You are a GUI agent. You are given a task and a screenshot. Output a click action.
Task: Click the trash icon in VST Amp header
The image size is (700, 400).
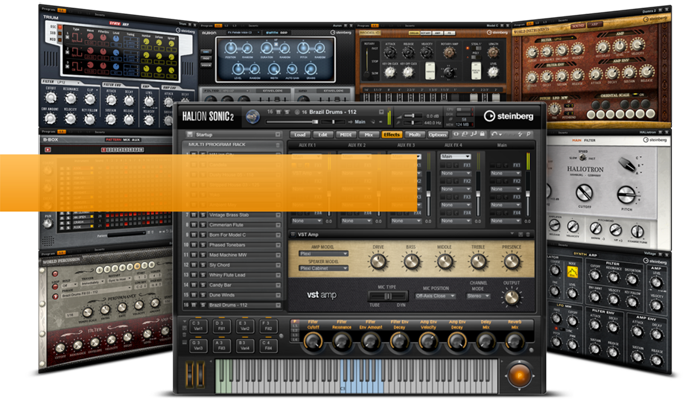(x=528, y=234)
